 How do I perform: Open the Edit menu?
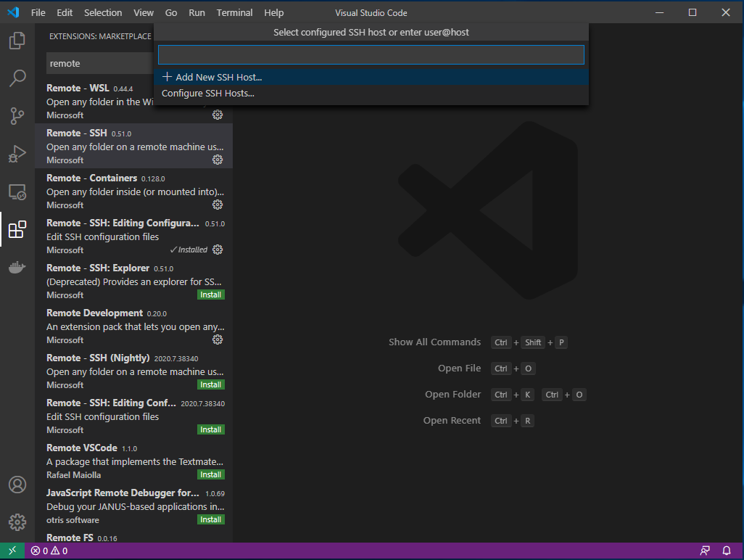point(65,13)
